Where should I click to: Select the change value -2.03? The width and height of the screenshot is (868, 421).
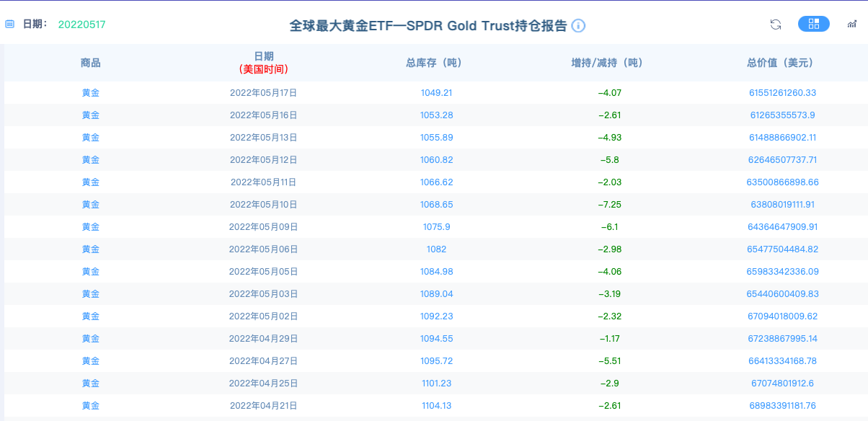tap(609, 182)
